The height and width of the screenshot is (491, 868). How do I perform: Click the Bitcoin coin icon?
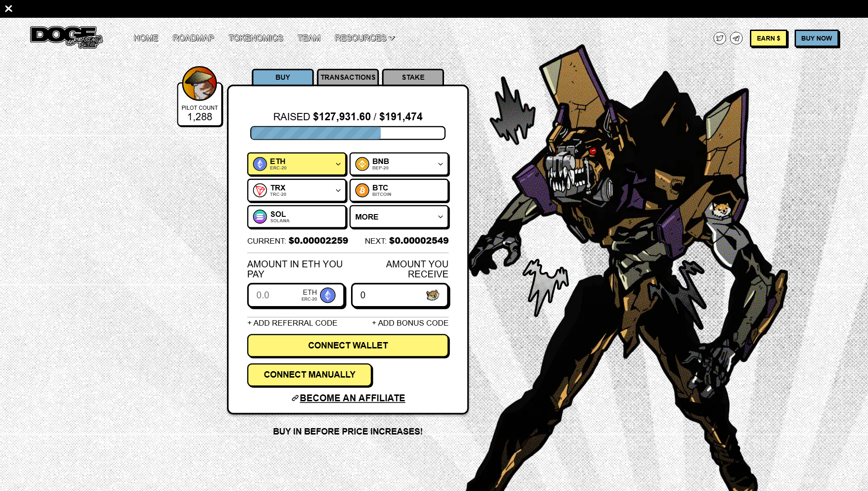(362, 190)
